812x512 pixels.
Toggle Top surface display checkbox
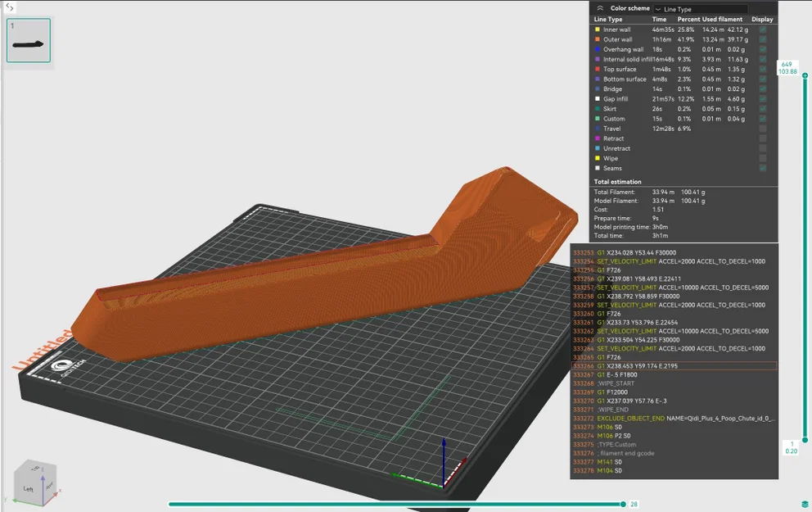click(763, 69)
